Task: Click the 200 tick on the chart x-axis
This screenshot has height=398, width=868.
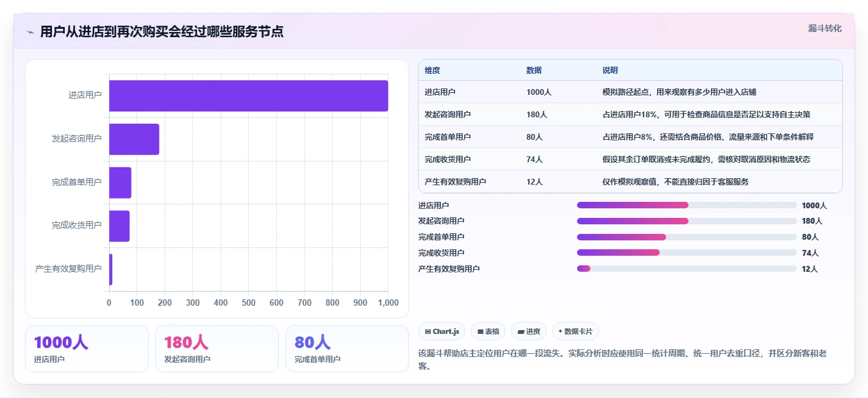Action: [x=165, y=303]
